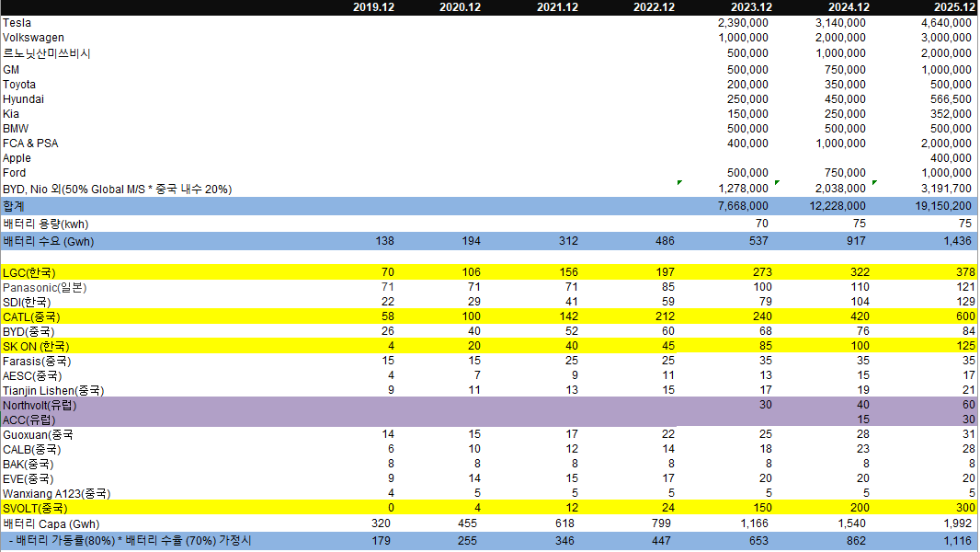Click the Guoxuan(중국 row label

(38, 435)
